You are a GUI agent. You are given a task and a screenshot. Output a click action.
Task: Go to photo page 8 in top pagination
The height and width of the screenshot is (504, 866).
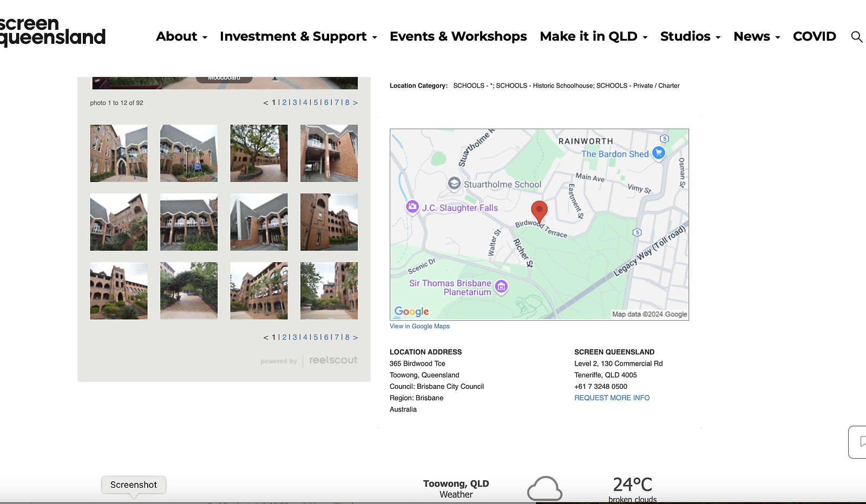coord(347,102)
